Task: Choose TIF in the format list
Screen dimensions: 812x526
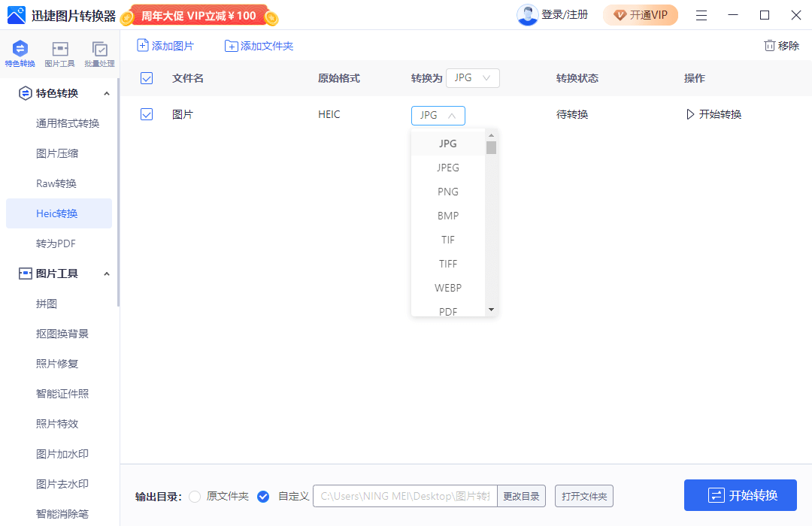Action: pos(448,240)
